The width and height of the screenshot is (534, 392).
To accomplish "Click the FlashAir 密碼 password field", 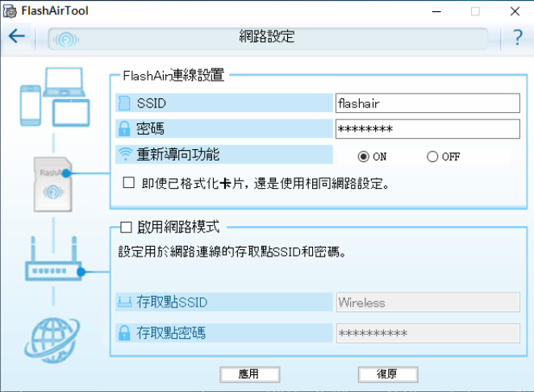I will (428, 129).
